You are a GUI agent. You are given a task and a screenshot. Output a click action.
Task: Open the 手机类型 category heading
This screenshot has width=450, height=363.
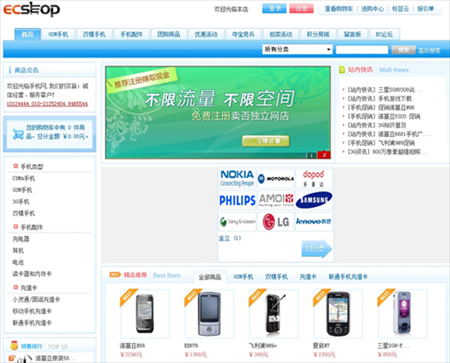click(32, 166)
